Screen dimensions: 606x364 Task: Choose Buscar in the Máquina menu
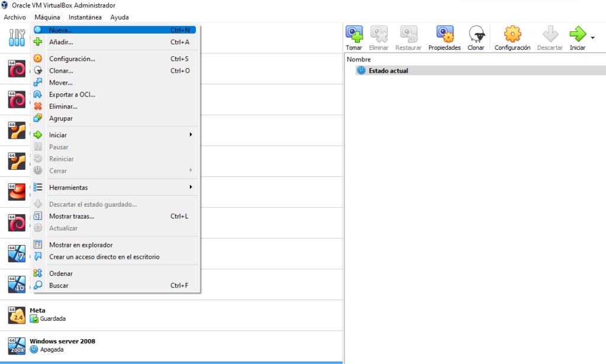click(x=114, y=285)
